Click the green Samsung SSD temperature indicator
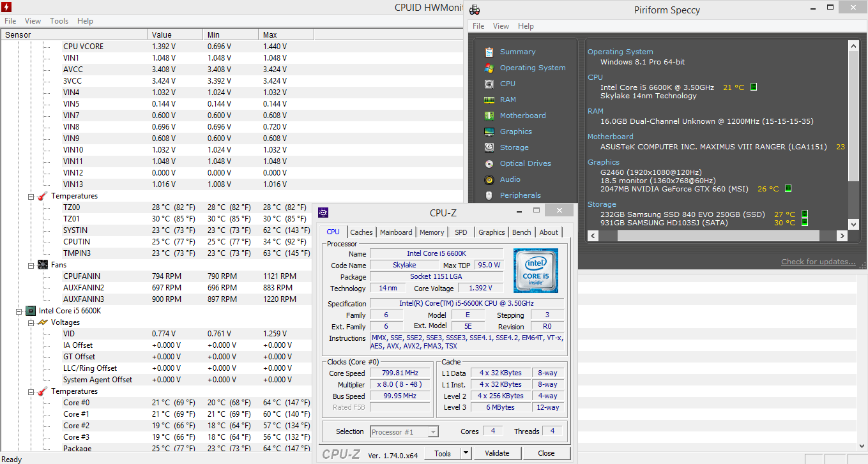This screenshot has height=464, width=868. click(x=805, y=214)
